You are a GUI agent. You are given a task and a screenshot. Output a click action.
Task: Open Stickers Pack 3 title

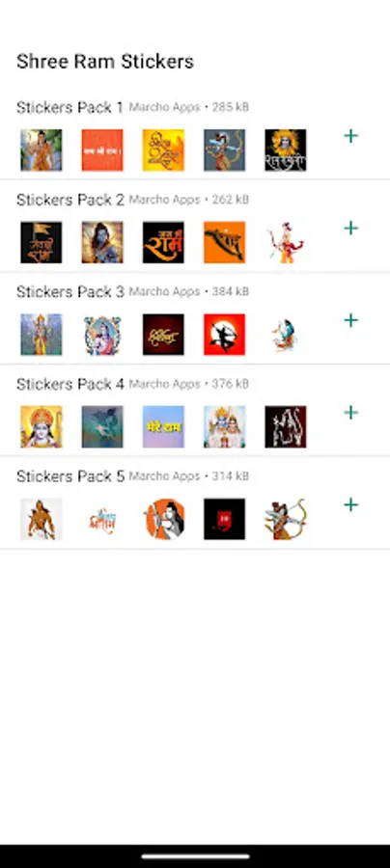(70, 291)
